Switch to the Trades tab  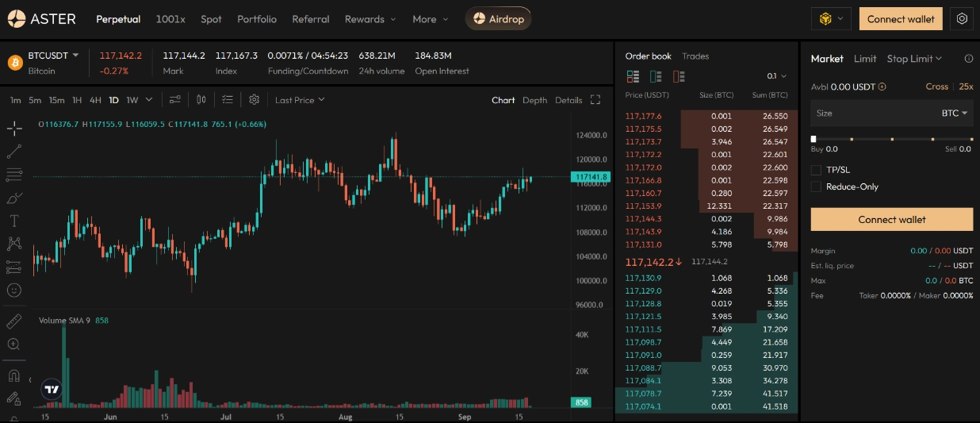pyautogui.click(x=695, y=56)
